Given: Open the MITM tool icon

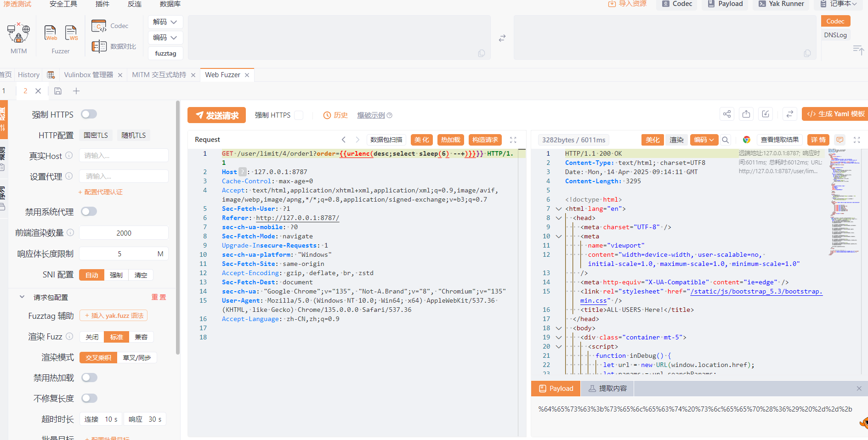Looking at the screenshot, I should 18,34.
